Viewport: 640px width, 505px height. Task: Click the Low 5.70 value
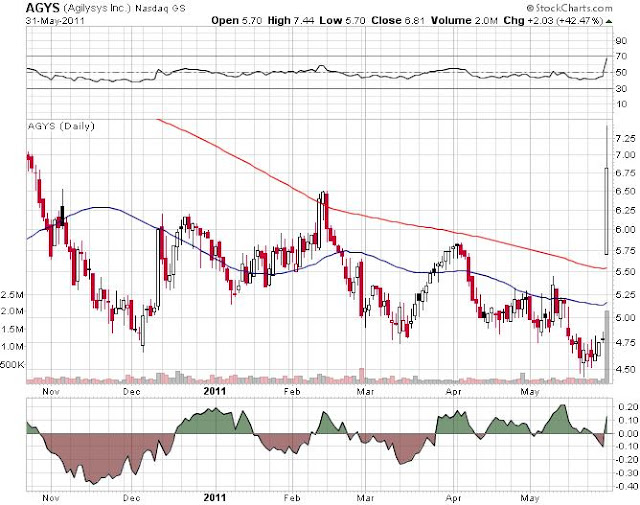pos(342,20)
